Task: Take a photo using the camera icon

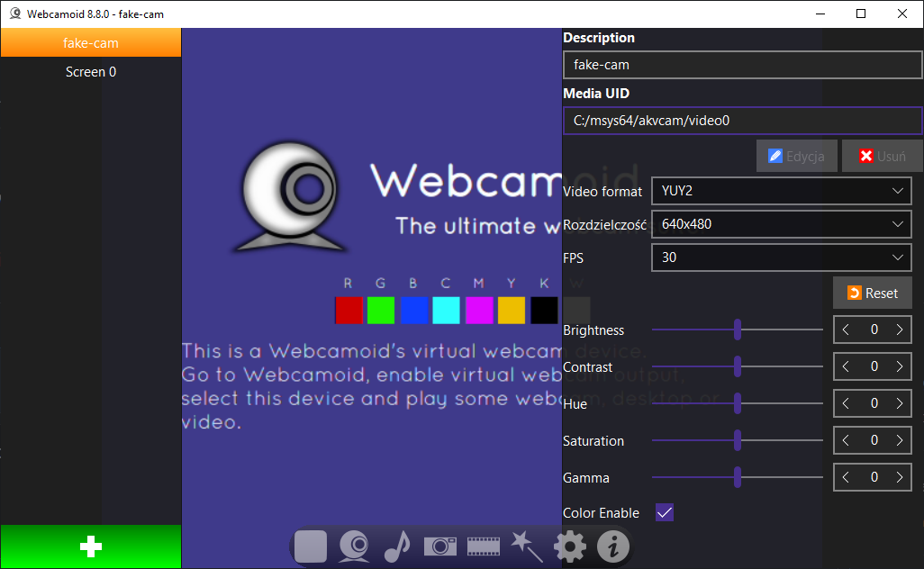Action: pos(439,546)
